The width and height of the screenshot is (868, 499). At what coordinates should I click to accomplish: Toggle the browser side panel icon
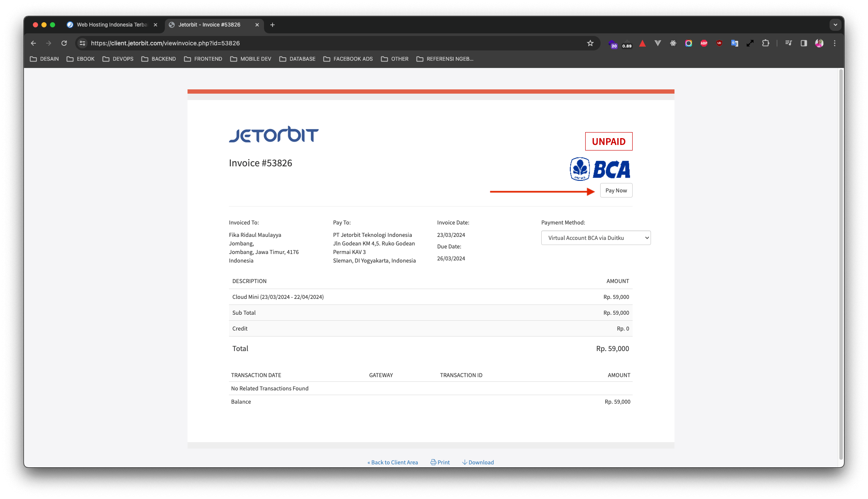point(804,43)
